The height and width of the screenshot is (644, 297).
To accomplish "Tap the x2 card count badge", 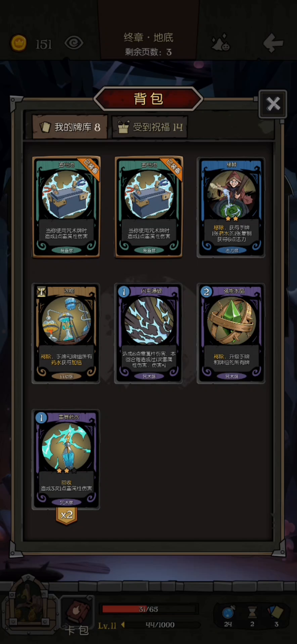I will tap(67, 515).
